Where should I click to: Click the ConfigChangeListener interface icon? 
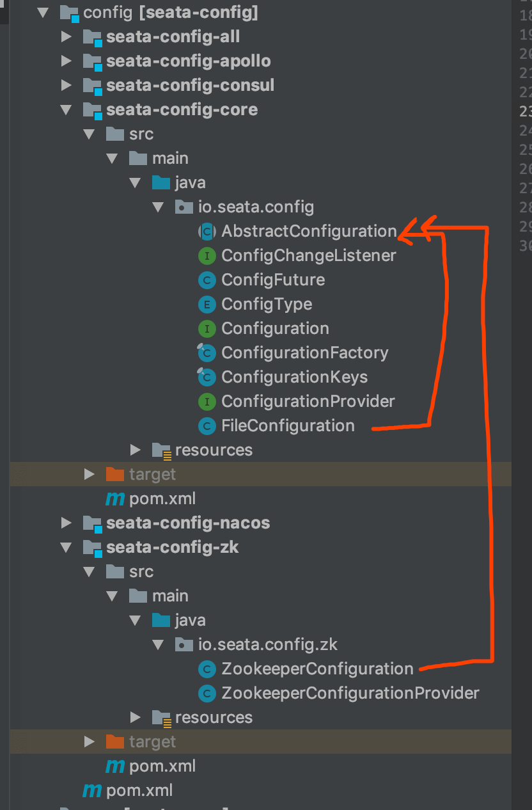206,256
